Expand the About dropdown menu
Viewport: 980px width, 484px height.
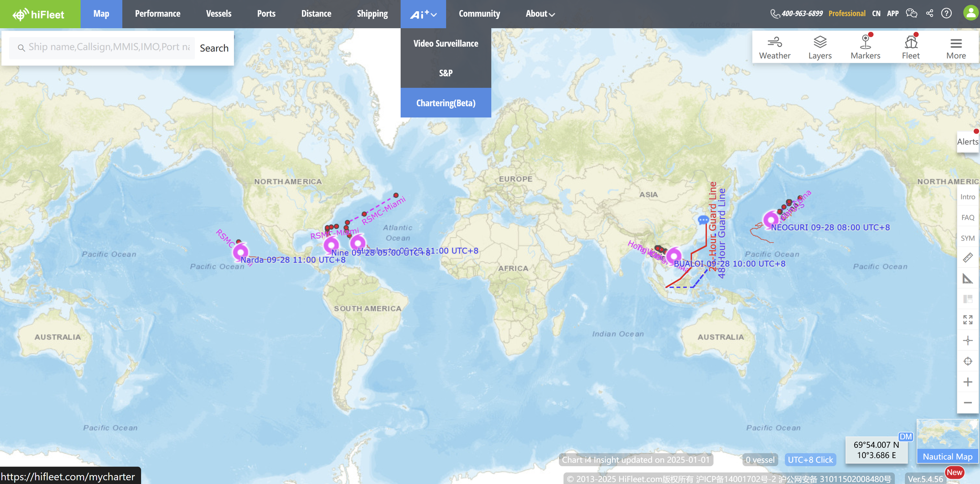tap(540, 14)
